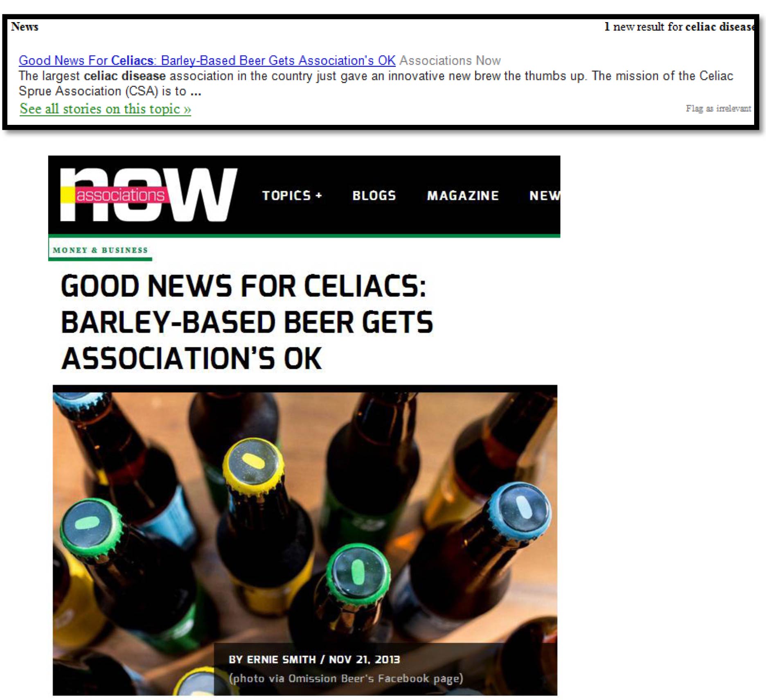Open the Blogs menu item
The image size is (766, 700).
[374, 196]
